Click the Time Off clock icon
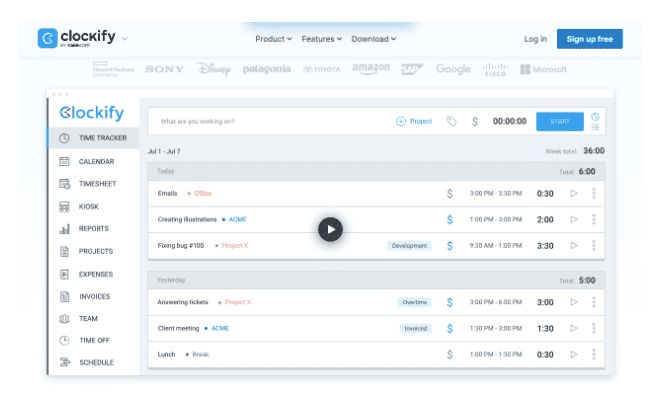The image size is (655, 396). (64, 340)
